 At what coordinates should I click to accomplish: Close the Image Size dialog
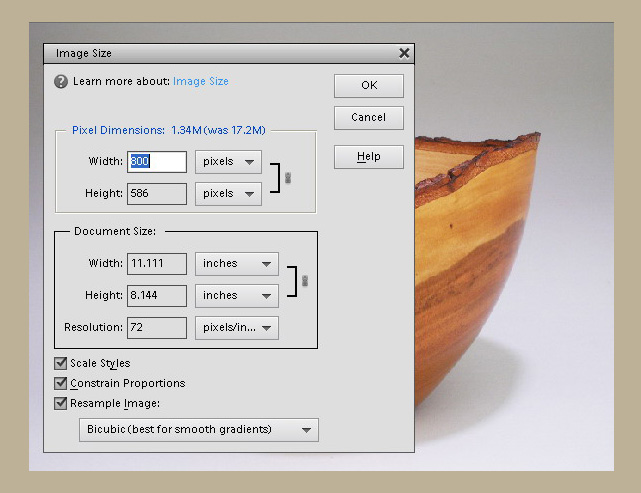click(404, 54)
